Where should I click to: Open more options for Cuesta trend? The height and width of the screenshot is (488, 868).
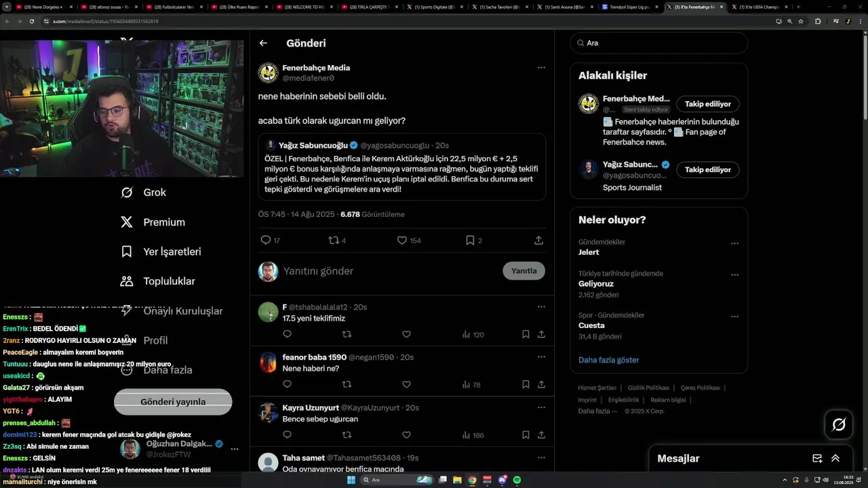click(734, 317)
